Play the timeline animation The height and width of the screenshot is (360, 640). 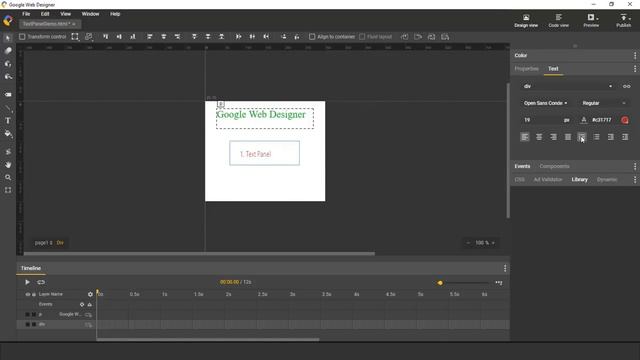point(27,282)
